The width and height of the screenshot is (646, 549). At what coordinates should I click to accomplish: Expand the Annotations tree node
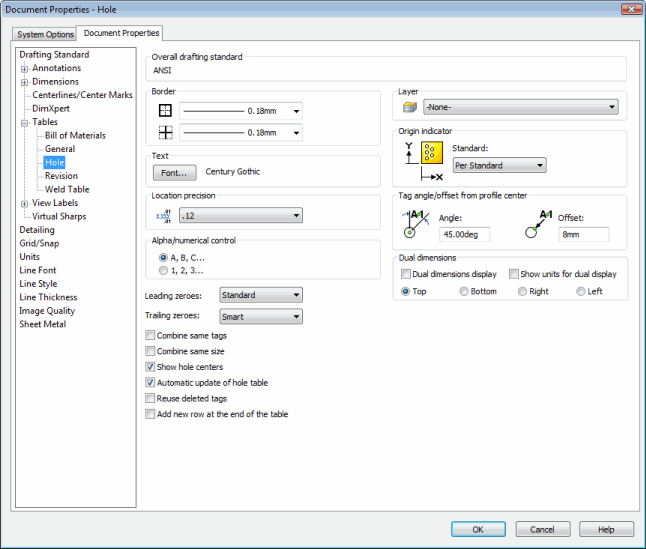tap(24, 69)
